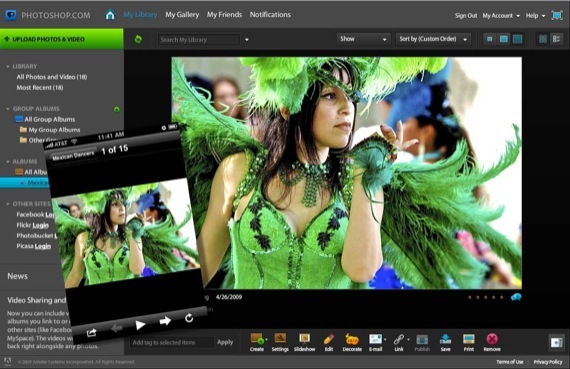
Task: Click the Photoshop.com logo icon
Action: 11,15
